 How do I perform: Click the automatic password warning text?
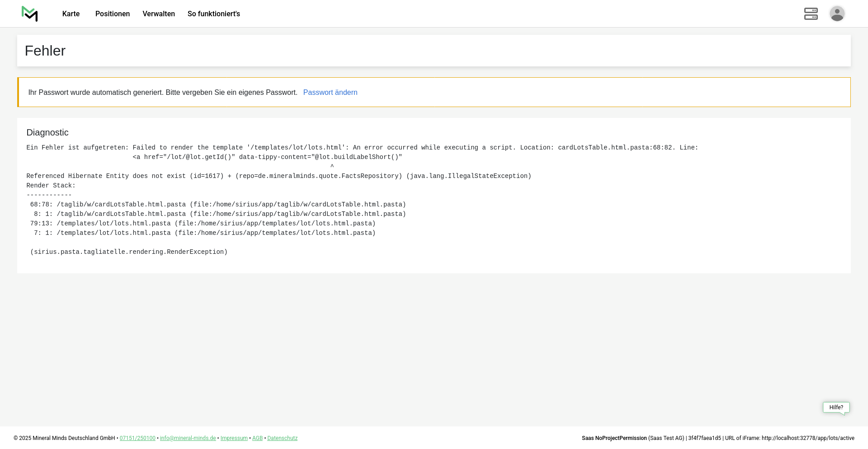click(x=163, y=93)
